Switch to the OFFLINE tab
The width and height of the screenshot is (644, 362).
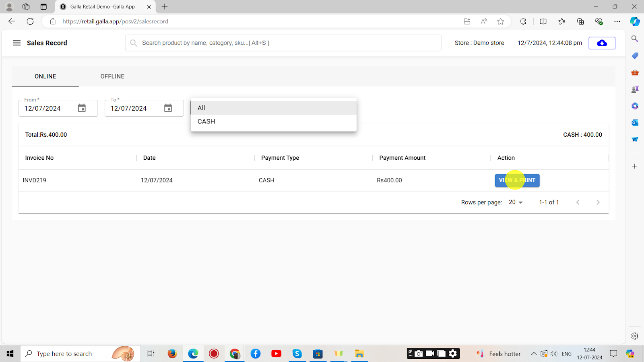click(x=112, y=76)
